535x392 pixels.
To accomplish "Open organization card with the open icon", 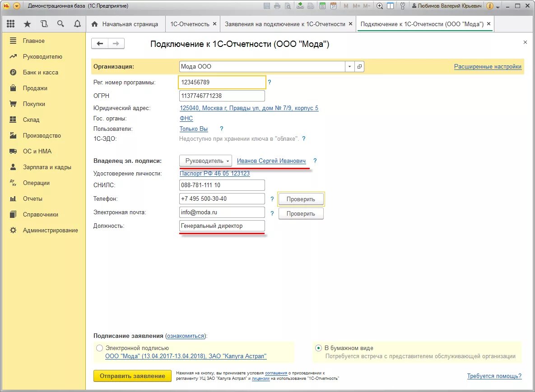I will (359, 66).
